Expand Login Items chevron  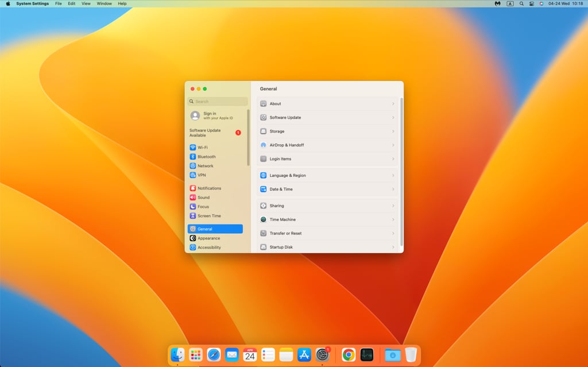click(x=393, y=159)
